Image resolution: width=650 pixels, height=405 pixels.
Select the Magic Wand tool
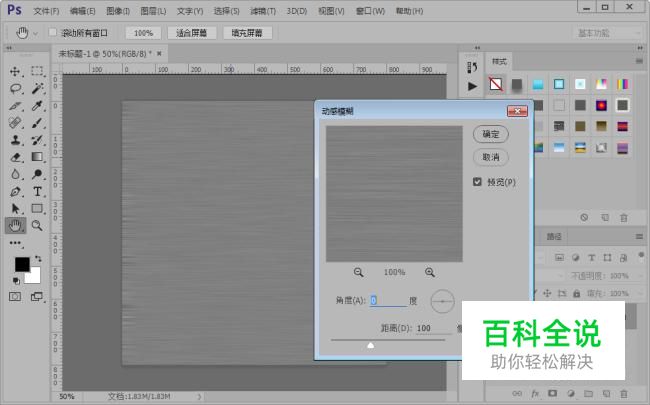coord(37,88)
